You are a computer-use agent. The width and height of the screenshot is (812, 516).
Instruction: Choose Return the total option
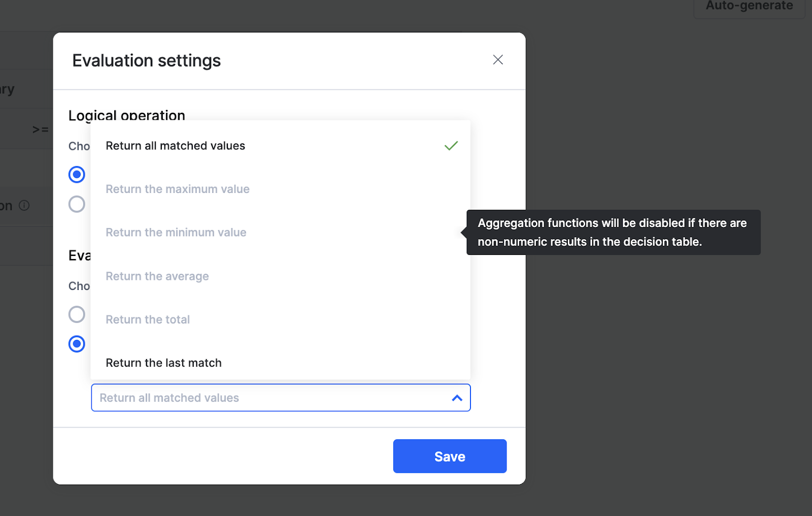[x=281, y=319]
